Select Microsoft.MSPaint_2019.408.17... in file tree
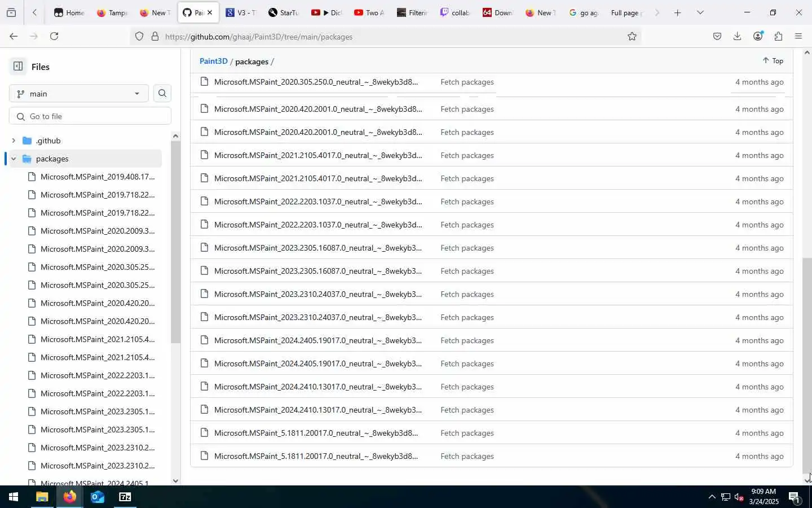Screen dimensions: 812x508 97,177
